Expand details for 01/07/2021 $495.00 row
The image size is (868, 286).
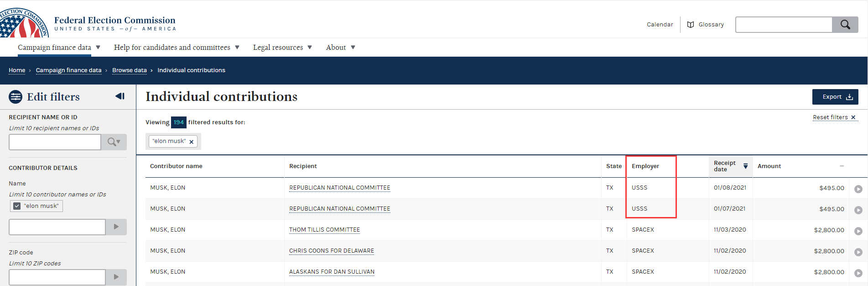coord(858,210)
